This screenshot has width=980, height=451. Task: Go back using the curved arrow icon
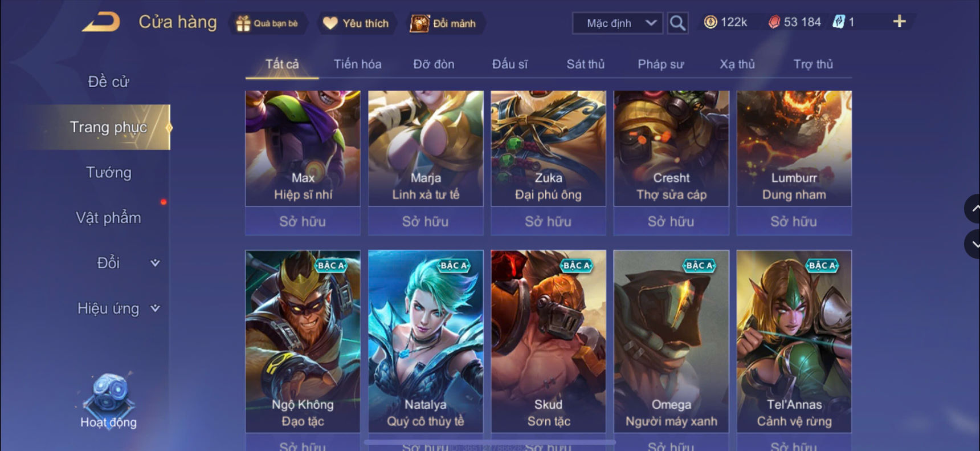click(101, 22)
